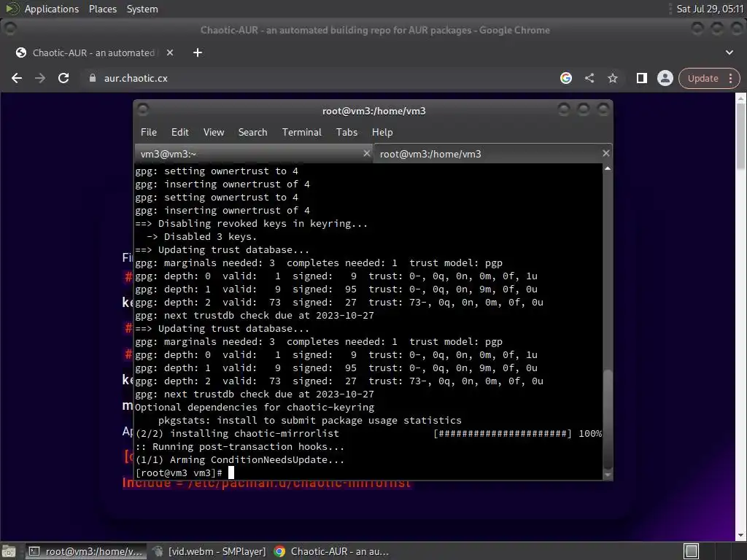Open the terminal View menu

click(214, 133)
